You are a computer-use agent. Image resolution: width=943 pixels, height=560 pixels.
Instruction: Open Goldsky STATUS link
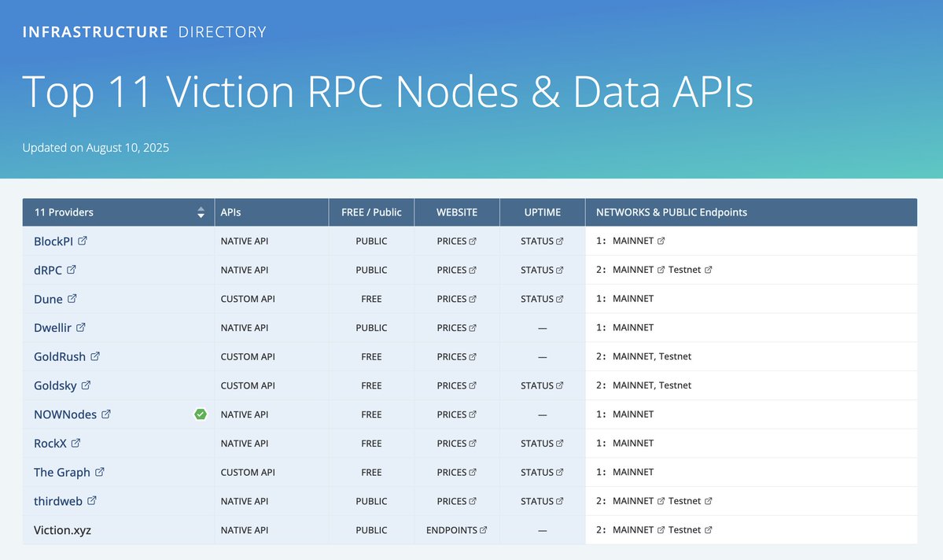click(542, 385)
